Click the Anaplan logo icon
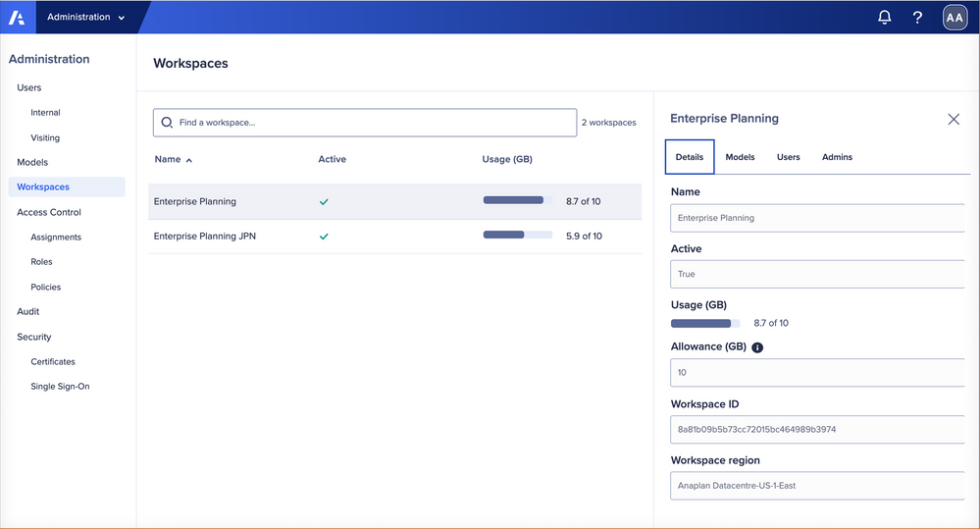The height and width of the screenshot is (529, 980). (17, 18)
